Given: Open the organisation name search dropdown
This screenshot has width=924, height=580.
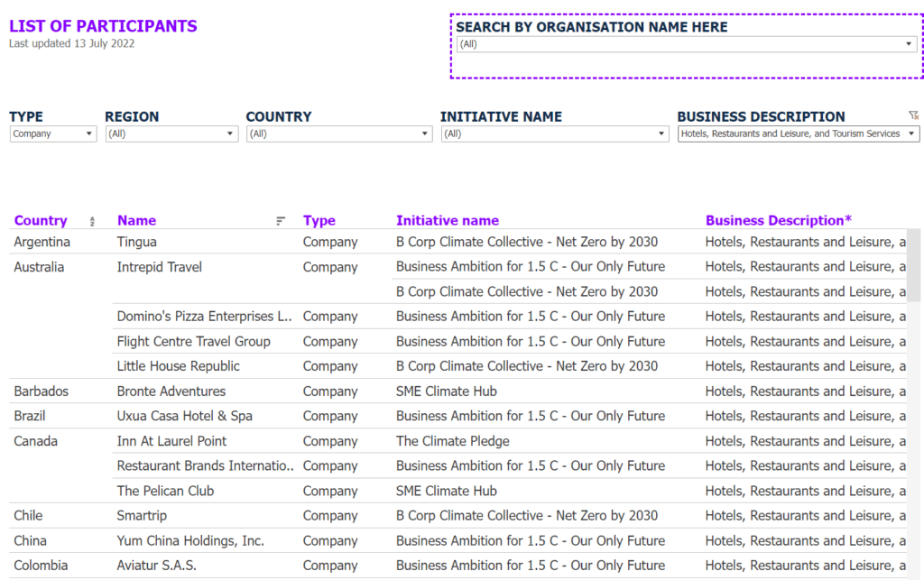Looking at the screenshot, I should pos(687,44).
